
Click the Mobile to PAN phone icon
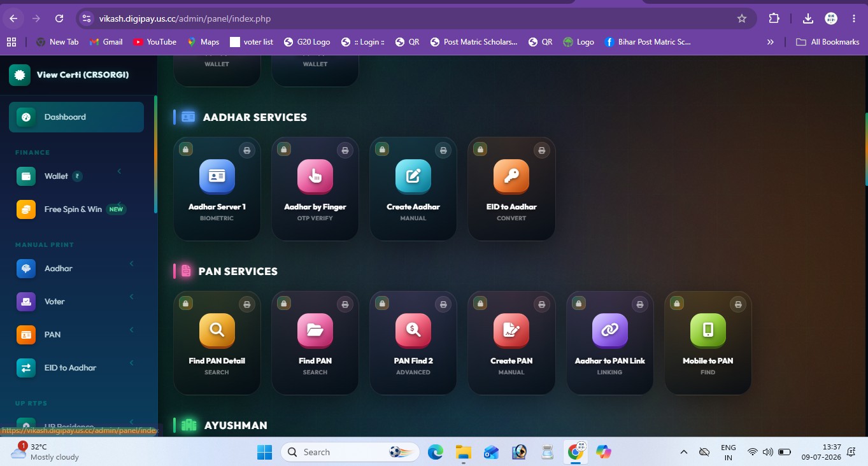coord(708,330)
